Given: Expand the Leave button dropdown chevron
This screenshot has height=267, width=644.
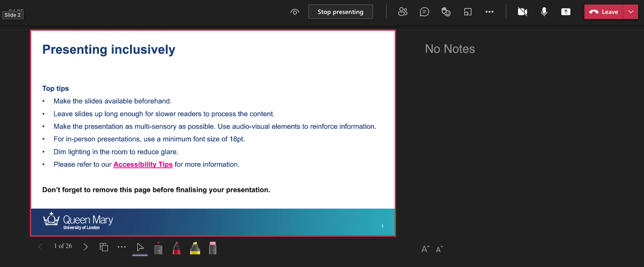Looking at the screenshot, I should (x=630, y=12).
